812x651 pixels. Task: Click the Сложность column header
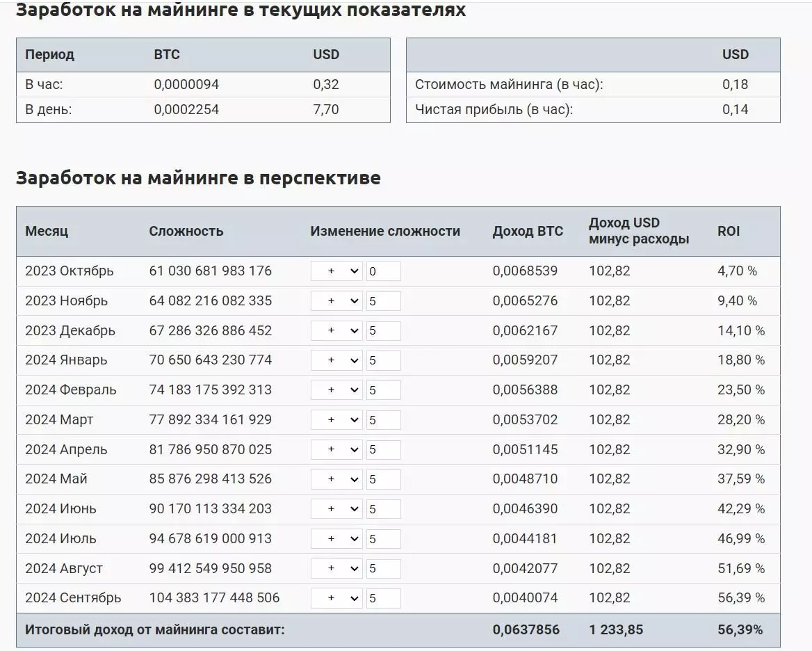(186, 231)
